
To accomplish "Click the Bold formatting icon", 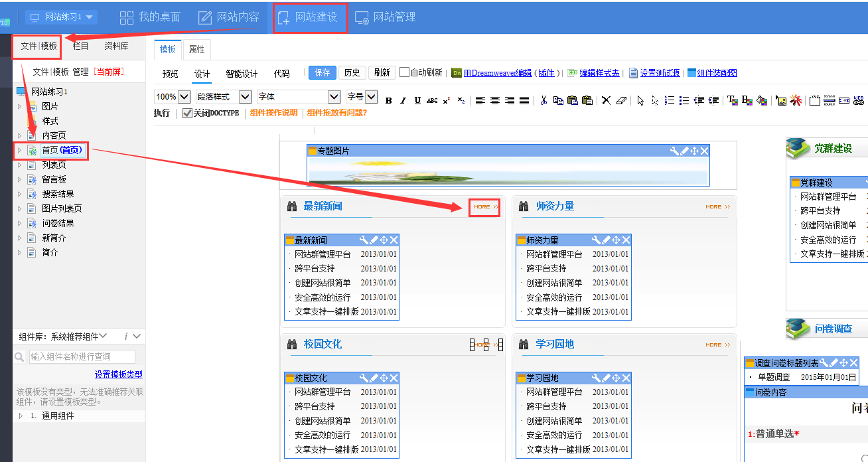I will [389, 101].
